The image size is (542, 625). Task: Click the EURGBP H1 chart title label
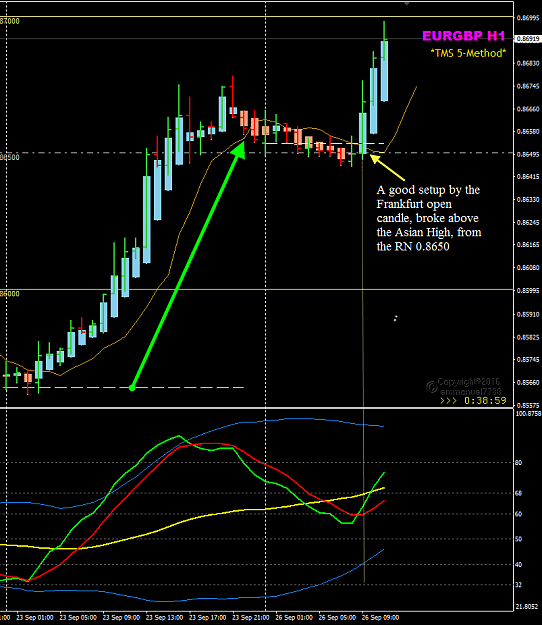(463, 36)
